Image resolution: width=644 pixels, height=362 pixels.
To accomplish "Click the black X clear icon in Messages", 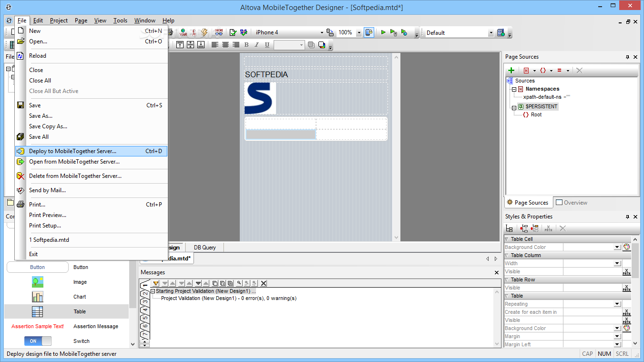I will (x=264, y=283).
